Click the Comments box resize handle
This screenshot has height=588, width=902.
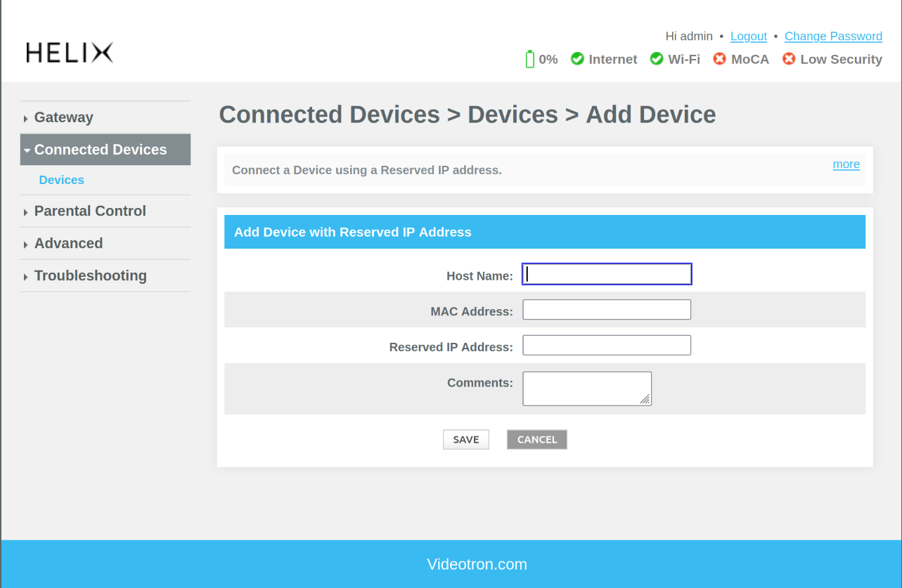click(645, 400)
